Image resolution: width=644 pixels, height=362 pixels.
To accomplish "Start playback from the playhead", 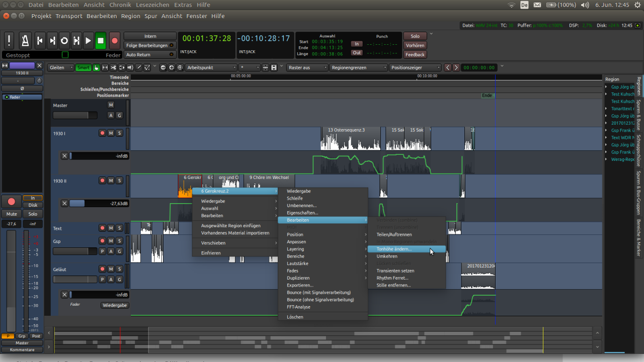I will [x=88, y=41].
